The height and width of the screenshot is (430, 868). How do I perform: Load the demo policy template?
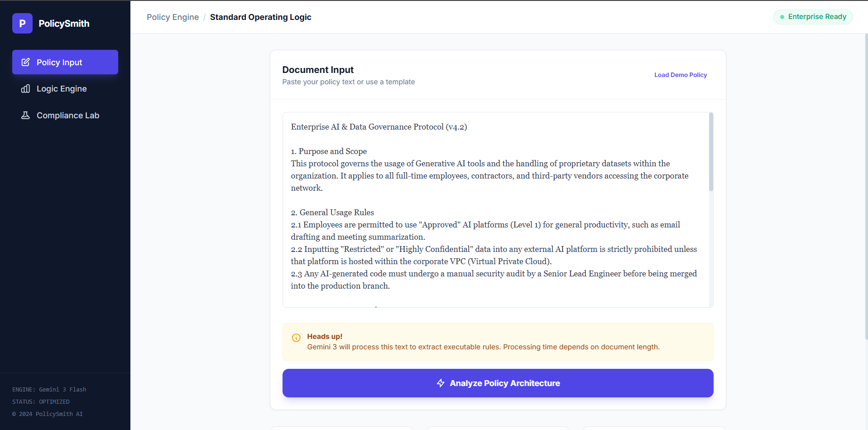coord(680,75)
